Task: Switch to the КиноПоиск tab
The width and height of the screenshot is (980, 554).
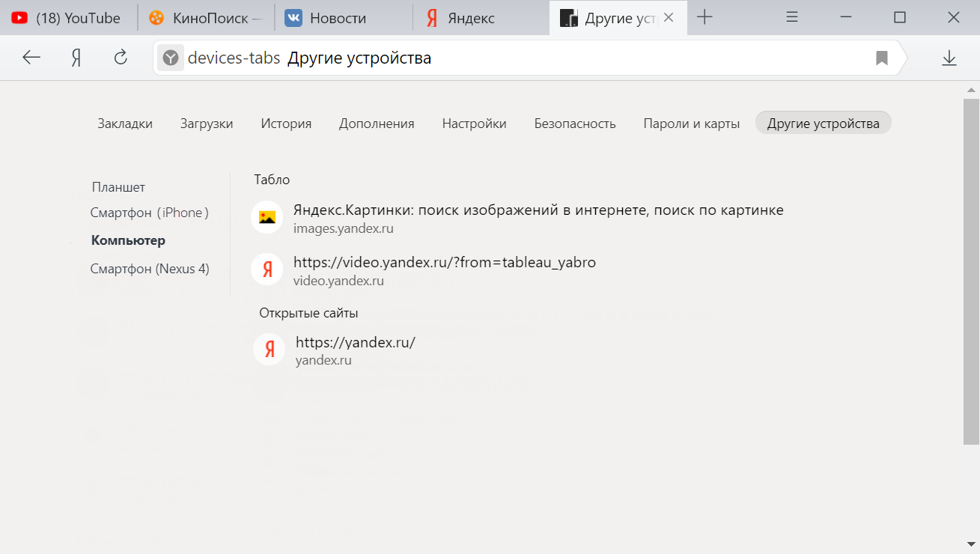Action: pos(206,18)
